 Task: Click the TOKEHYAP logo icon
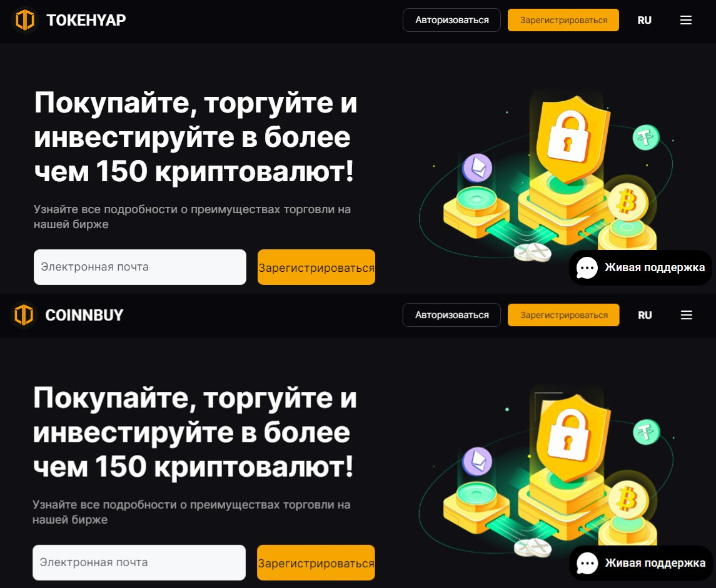click(x=24, y=20)
